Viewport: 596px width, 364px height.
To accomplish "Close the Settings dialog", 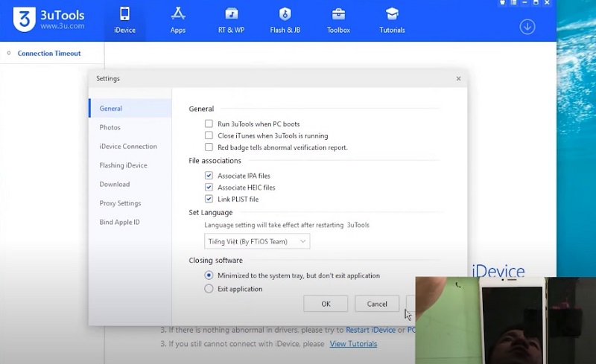I will (x=458, y=79).
